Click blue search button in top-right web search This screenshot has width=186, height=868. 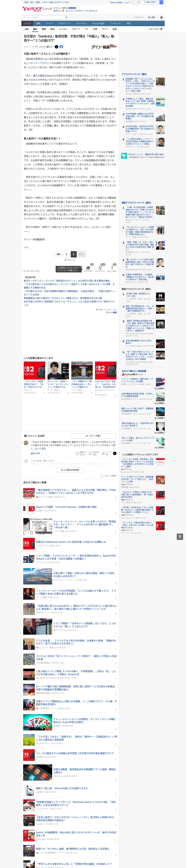click(x=161, y=2)
